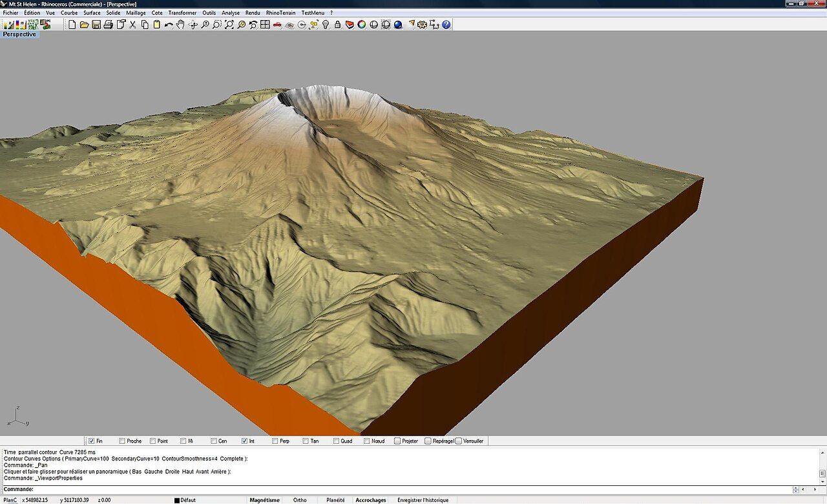Select the Perspective viewport label
Image resolution: width=827 pixels, height=504 pixels.
pyautogui.click(x=19, y=34)
